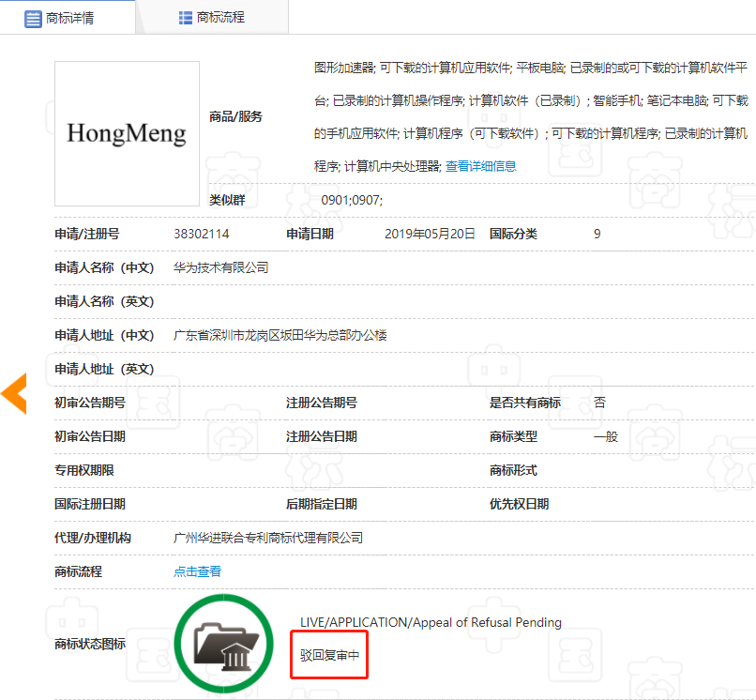This screenshot has width=756, height=700.
Task: Click the orange left arrow
Action: tap(14, 393)
